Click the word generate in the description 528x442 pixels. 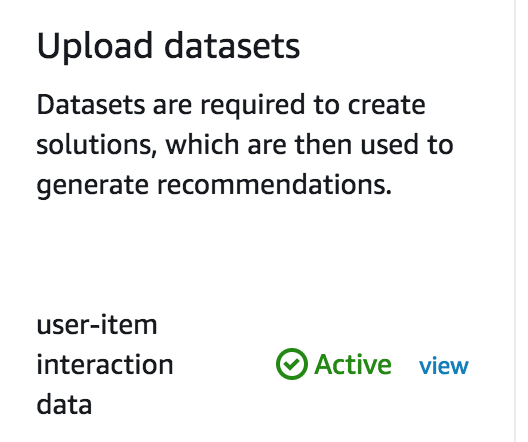point(93,186)
